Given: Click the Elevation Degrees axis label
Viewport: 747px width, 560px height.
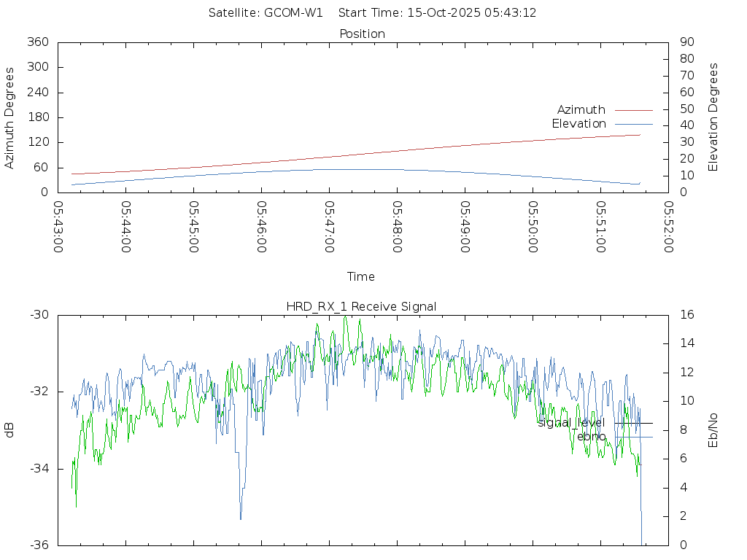Looking at the screenshot, I should click(713, 117).
